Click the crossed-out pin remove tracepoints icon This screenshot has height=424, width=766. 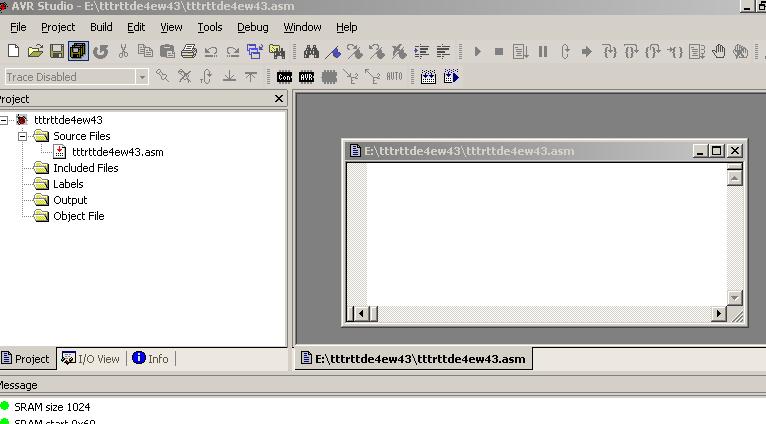(184, 76)
